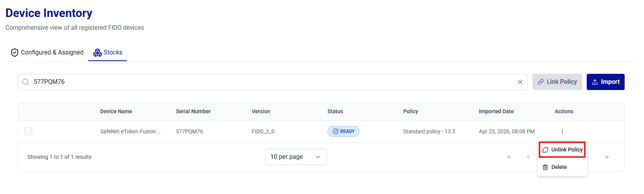Expand the 10 per page dropdown

coord(296,157)
